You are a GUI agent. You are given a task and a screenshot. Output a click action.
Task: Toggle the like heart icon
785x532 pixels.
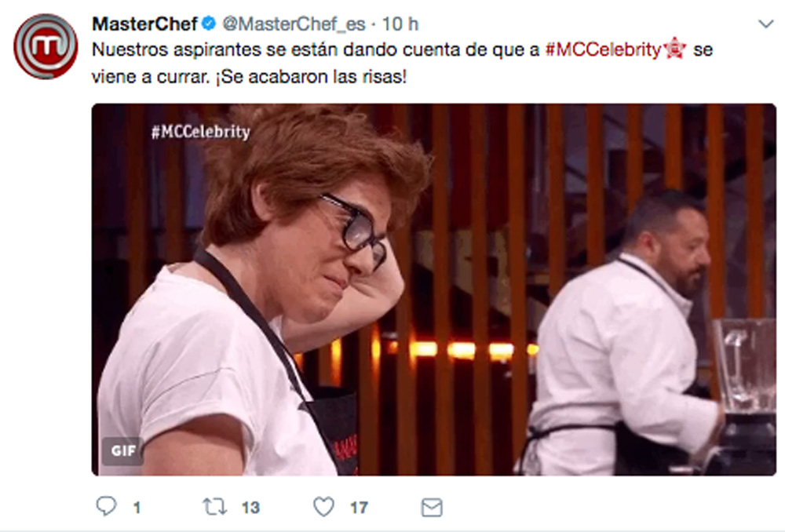point(323,507)
